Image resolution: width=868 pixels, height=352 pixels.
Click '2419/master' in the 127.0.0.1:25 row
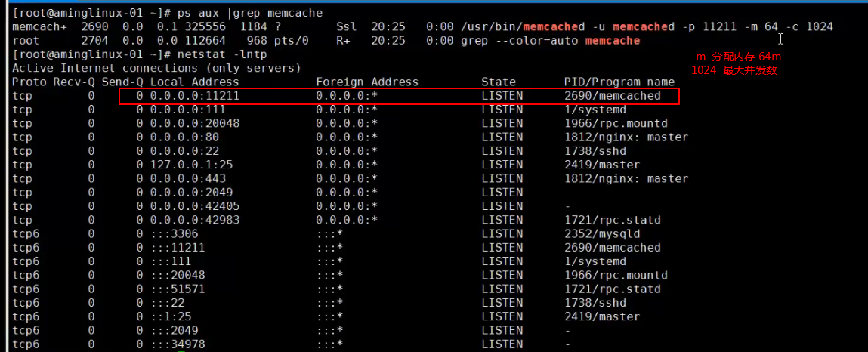point(602,165)
